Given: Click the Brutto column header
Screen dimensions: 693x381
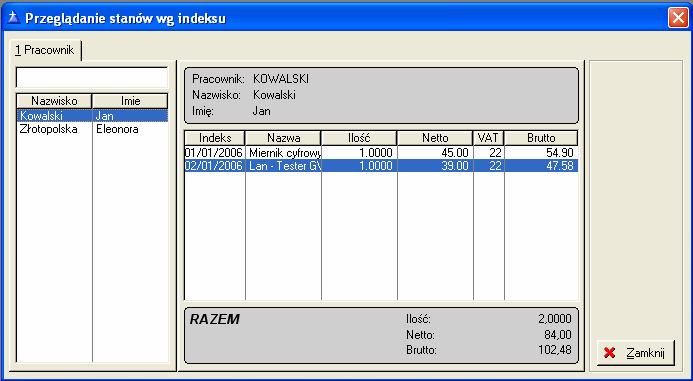Looking at the screenshot, I should click(x=541, y=137).
